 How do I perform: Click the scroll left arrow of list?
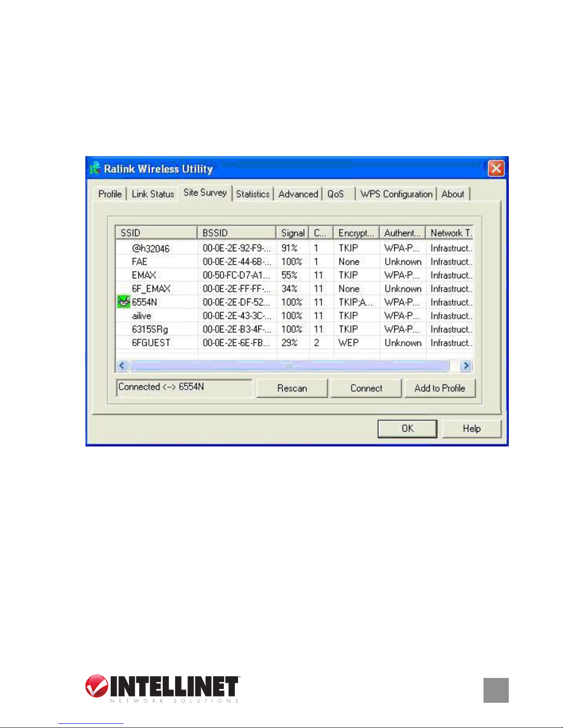click(122, 366)
